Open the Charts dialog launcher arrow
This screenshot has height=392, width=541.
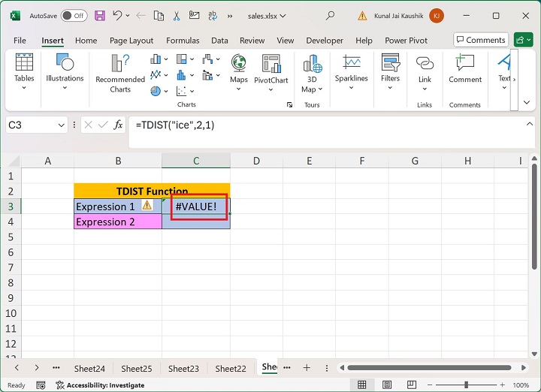point(289,105)
